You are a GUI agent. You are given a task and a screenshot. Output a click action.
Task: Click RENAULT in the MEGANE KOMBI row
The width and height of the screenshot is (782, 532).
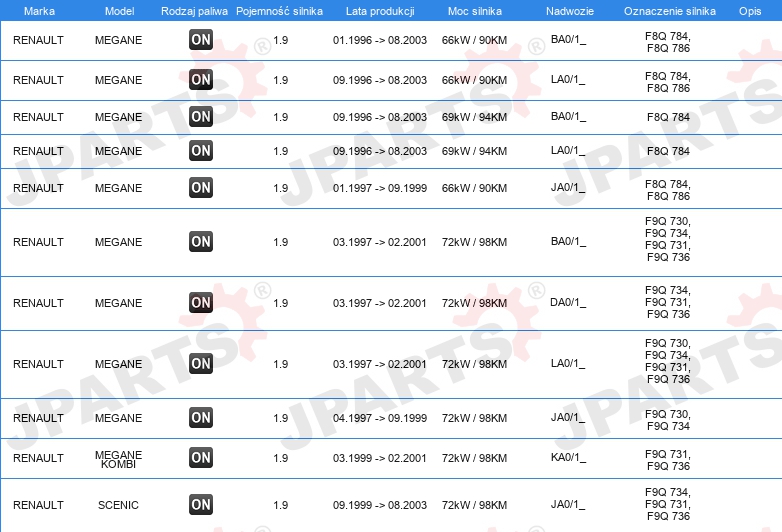pyautogui.click(x=38, y=458)
